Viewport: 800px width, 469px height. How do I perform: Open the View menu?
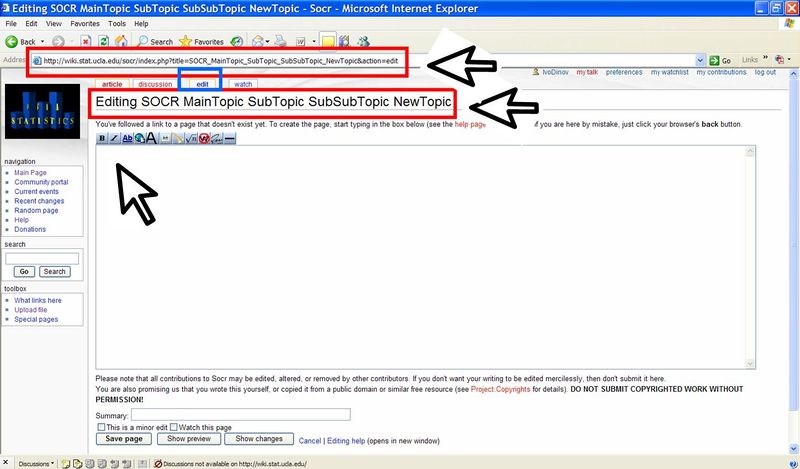click(54, 23)
